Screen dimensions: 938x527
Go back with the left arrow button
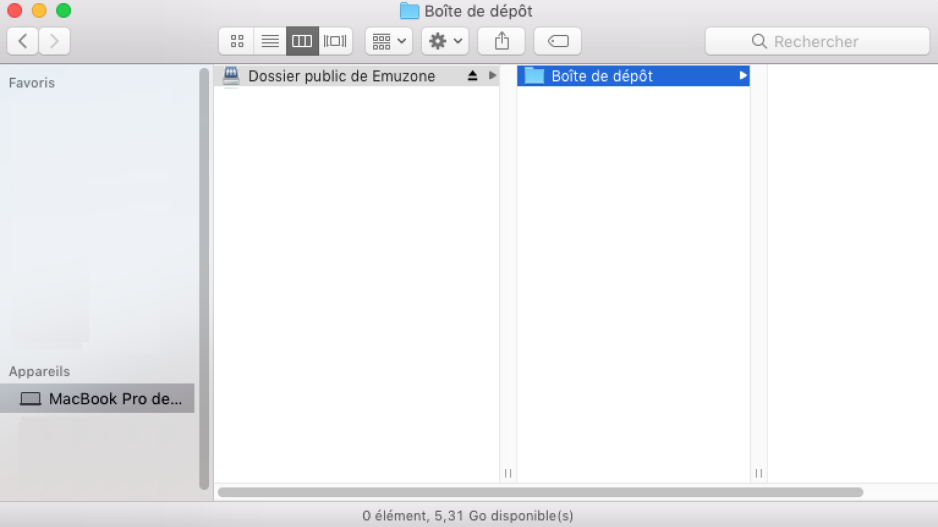pos(23,41)
